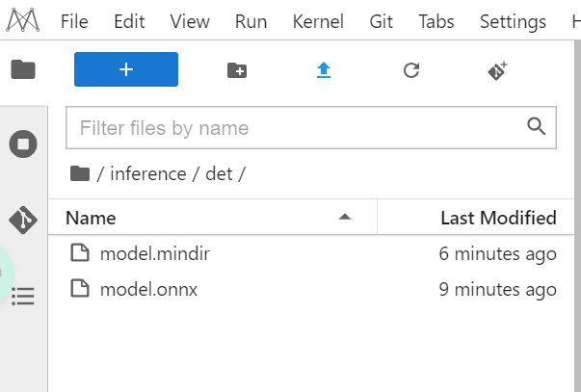Open the Settings menu
Image resolution: width=581 pixels, height=392 pixels.
coord(512,21)
